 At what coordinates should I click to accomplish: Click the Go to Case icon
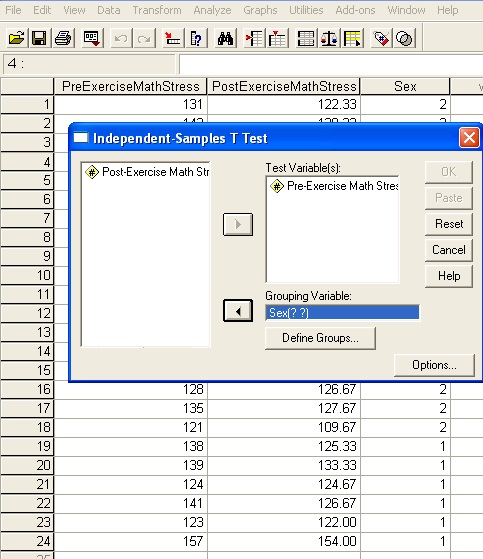coord(173,38)
